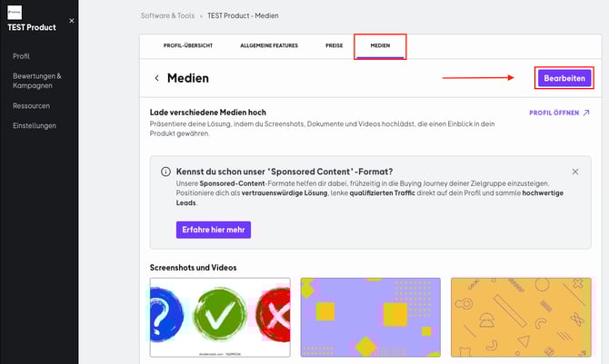Image resolution: width=609 pixels, height=364 pixels.
Task: Open Profil in the sidebar
Action: 21,56
